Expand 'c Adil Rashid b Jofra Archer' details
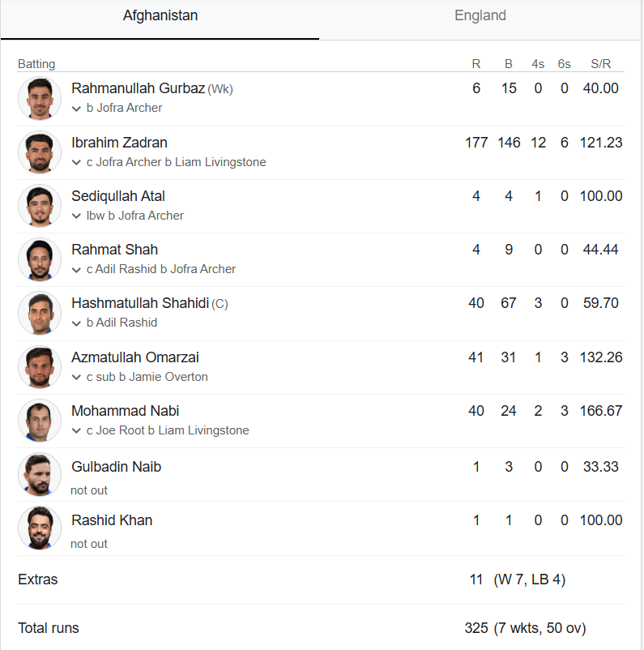Image resolution: width=644 pixels, height=650 pixels. point(76,270)
